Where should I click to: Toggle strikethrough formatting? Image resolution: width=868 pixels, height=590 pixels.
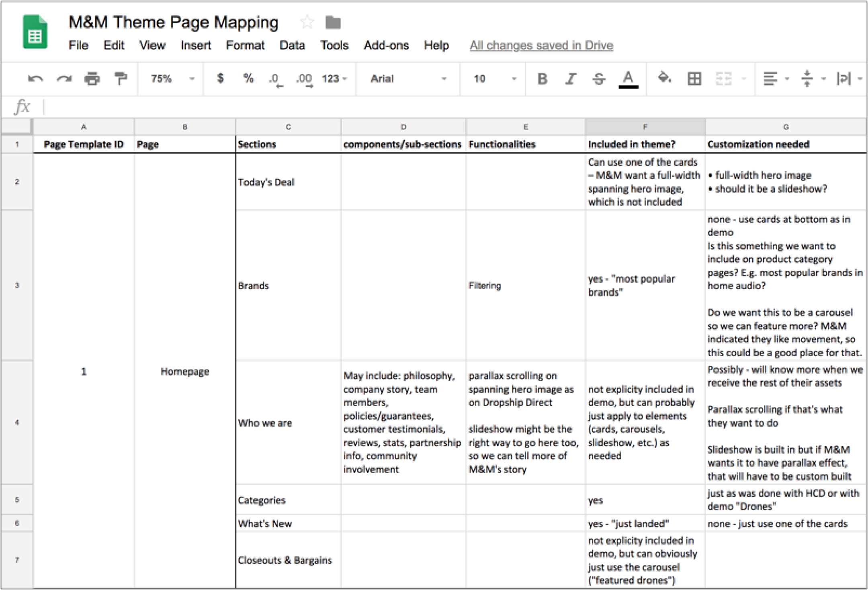[x=599, y=78]
